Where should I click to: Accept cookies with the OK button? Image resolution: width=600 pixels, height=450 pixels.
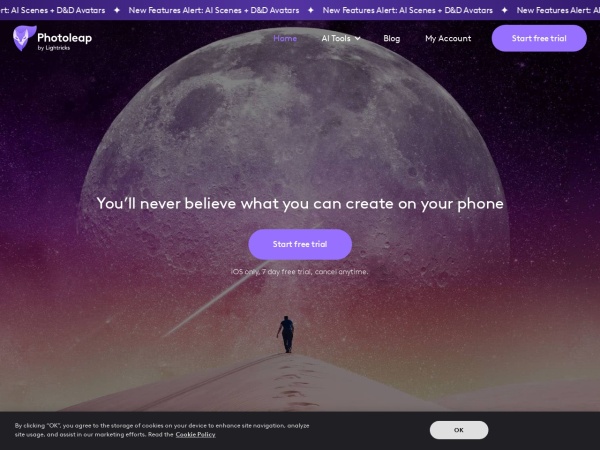pos(459,430)
